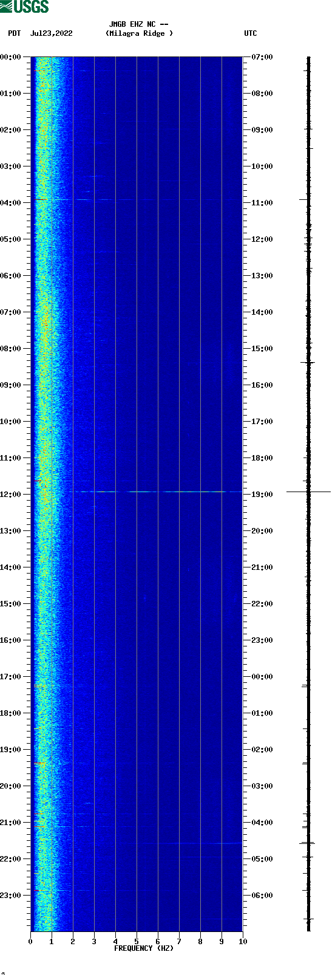335x980 pixels.
Task: Click the 12:00 PDT time label
Action: pos(11,495)
